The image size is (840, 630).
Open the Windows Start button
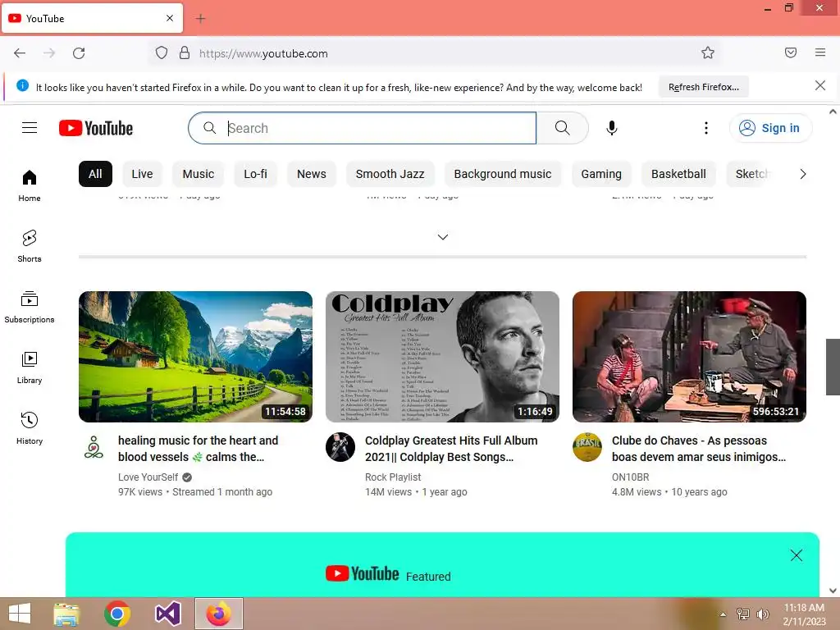tap(20, 614)
